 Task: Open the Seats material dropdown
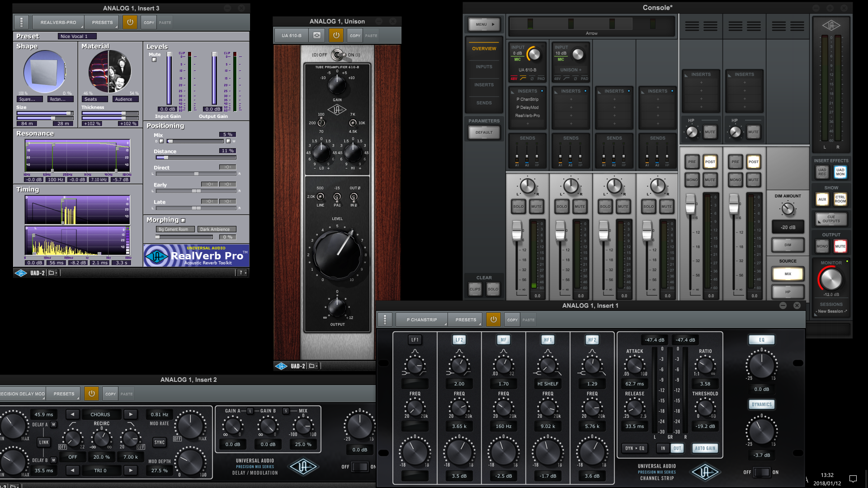click(x=95, y=99)
